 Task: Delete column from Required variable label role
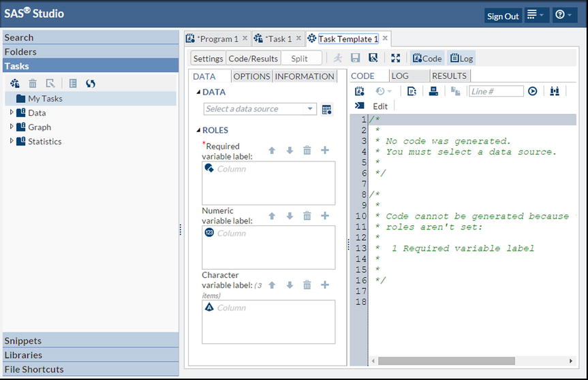point(307,151)
